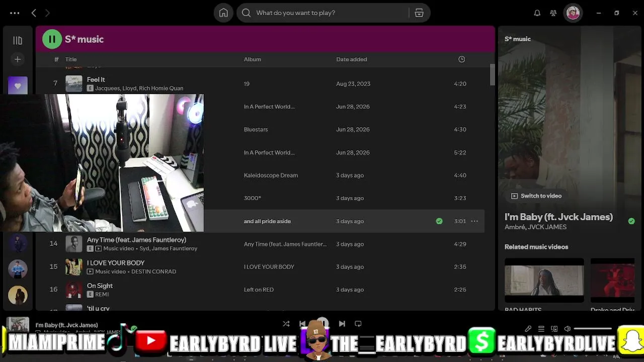
Task: Click Switch to video button
Action: pyautogui.click(x=536, y=196)
